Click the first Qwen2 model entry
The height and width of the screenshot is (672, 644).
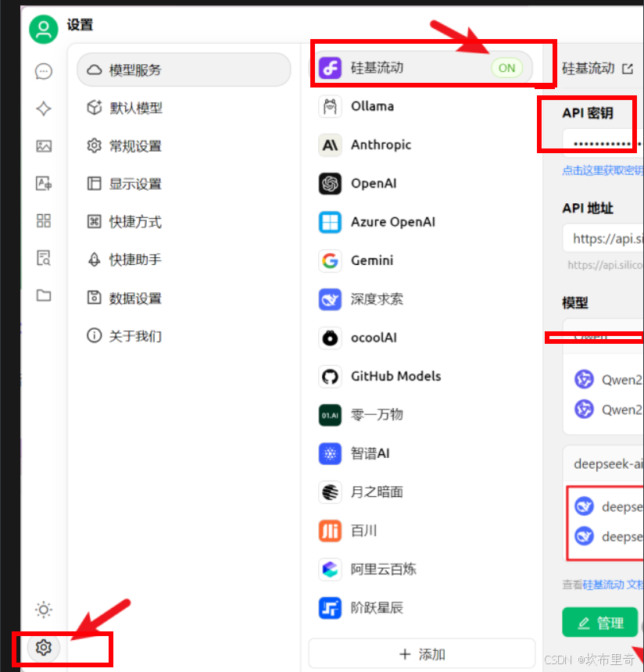(609, 379)
